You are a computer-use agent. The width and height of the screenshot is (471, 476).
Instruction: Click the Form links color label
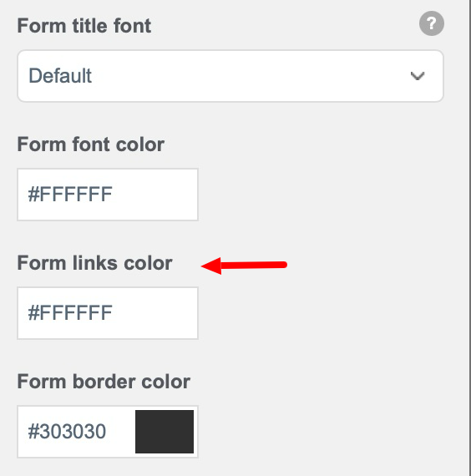(94, 262)
